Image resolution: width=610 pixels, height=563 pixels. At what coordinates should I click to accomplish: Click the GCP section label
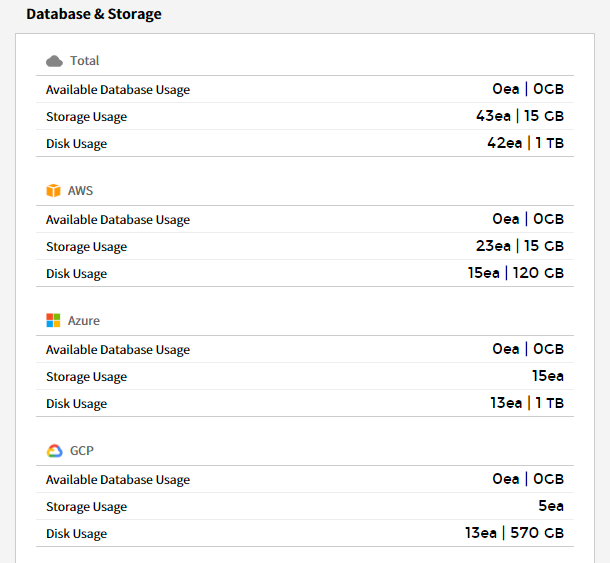81,451
